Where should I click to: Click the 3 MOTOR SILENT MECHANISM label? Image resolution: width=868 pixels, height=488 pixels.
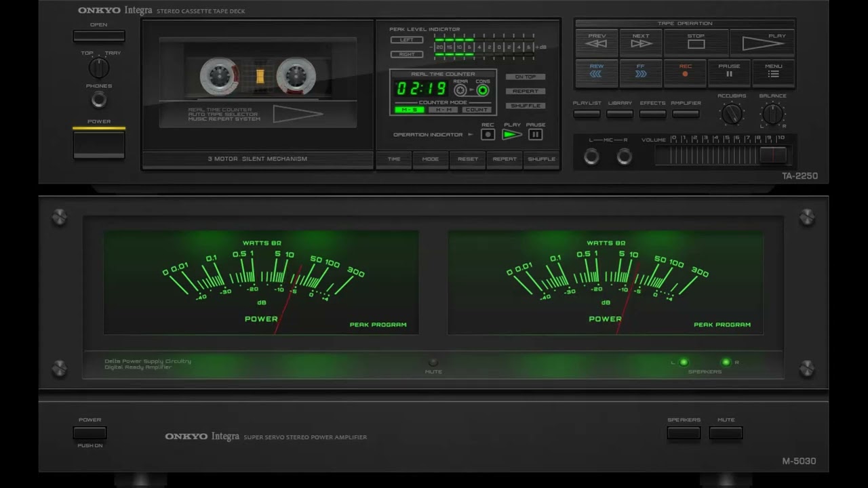pos(258,159)
